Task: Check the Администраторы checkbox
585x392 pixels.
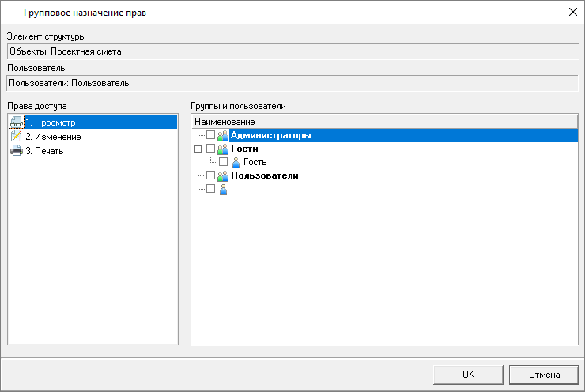Action: tap(210, 135)
